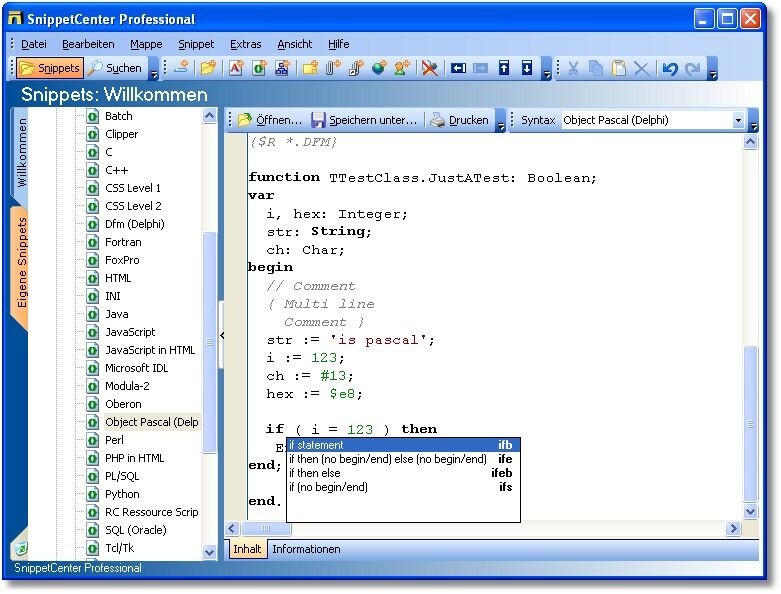
Task: Click the greyed move-right arrow icon
Action: pos(481,68)
